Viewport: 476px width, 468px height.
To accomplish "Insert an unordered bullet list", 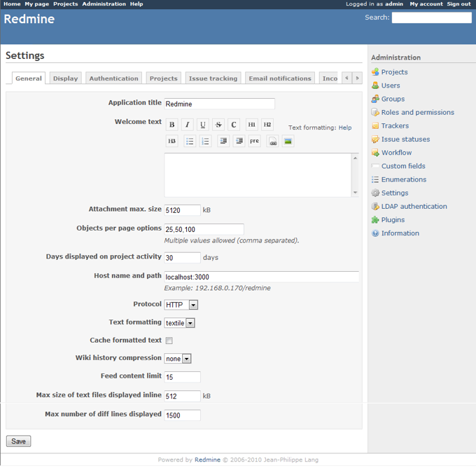I will pyautogui.click(x=190, y=141).
